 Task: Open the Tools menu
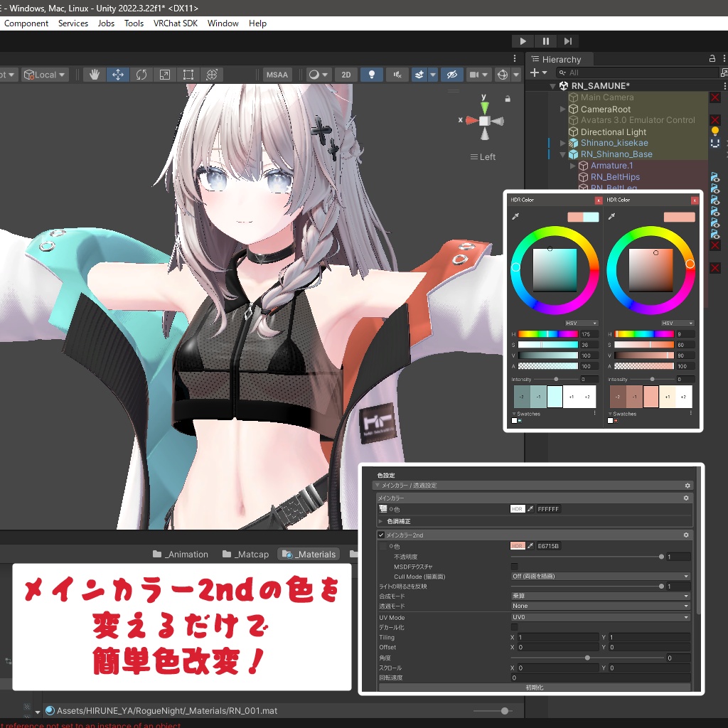pos(134,23)
